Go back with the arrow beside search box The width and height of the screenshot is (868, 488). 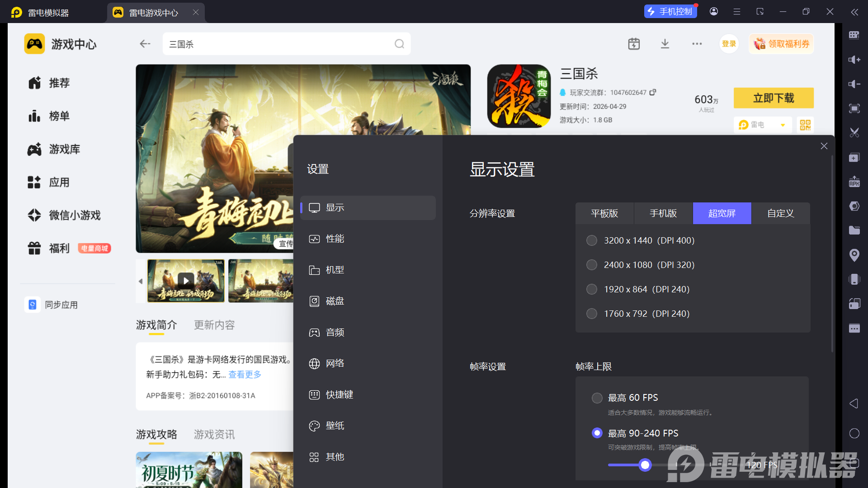coord(145,44)
